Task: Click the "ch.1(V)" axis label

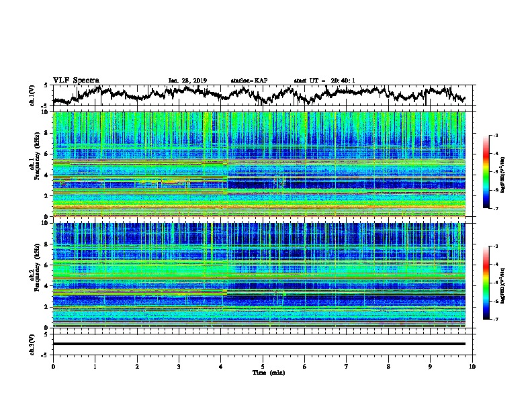Action: [x=32, y=95]
